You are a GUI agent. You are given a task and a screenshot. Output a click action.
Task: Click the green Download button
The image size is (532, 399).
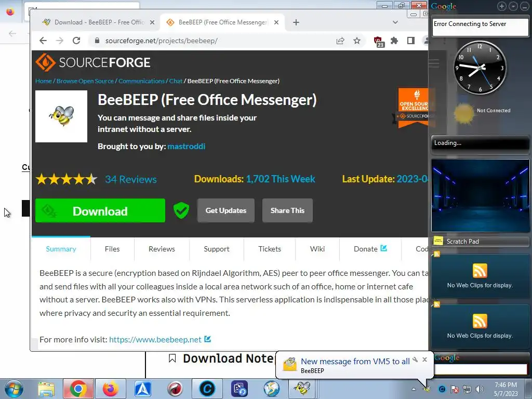click(100, 211)
